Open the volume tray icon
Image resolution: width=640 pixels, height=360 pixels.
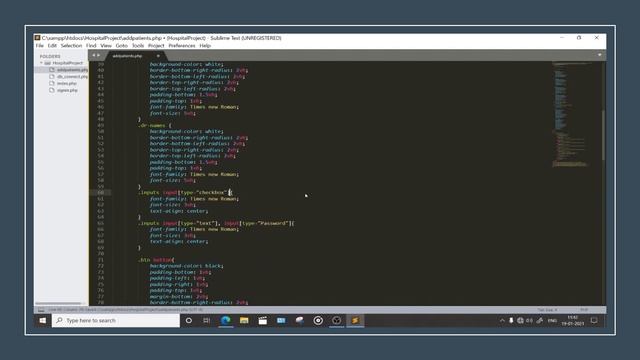click(529, 320)
